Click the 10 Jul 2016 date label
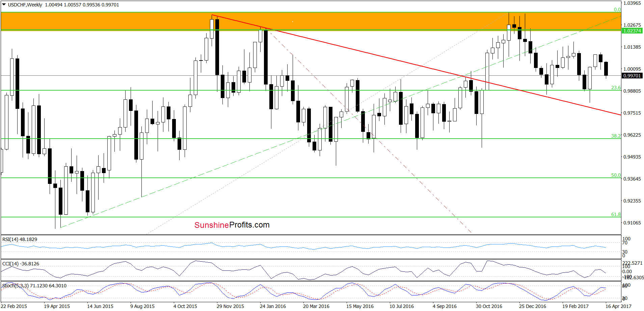Screen dimensions: 644x311 tap(402, 306)
